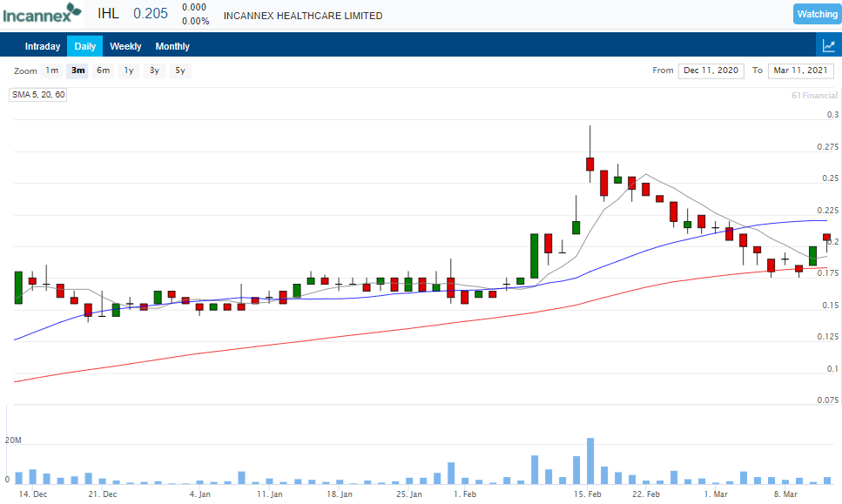
Task: Click the 15. Feb axis label
Action: pos(588,494)
